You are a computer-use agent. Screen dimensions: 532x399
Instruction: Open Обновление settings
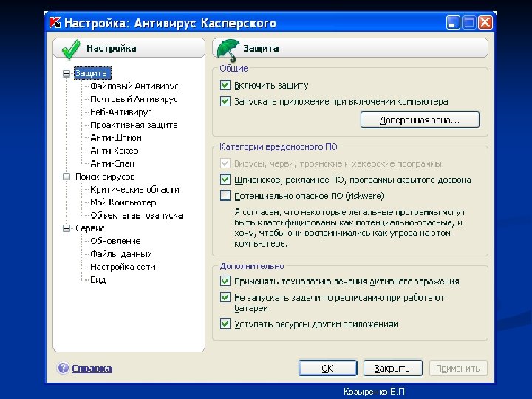[115, 241]
